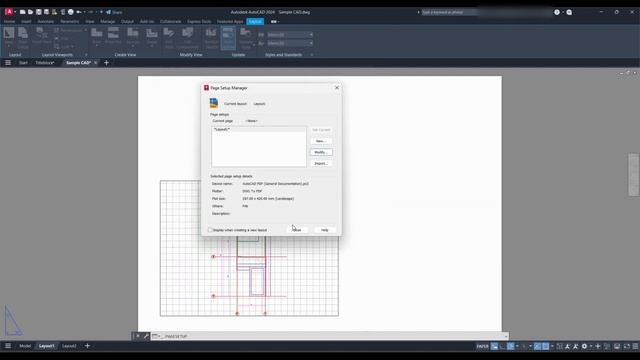Click the Open file icon in quick access toolbar
Image resolution: width=640 pixels, height=360 pixels.
tap(30, 12)
